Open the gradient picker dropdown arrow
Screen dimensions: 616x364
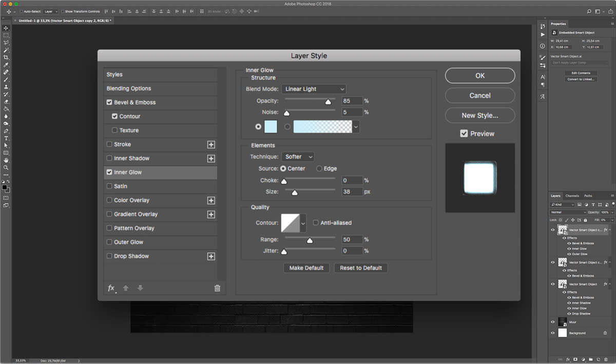click(356, 127)
